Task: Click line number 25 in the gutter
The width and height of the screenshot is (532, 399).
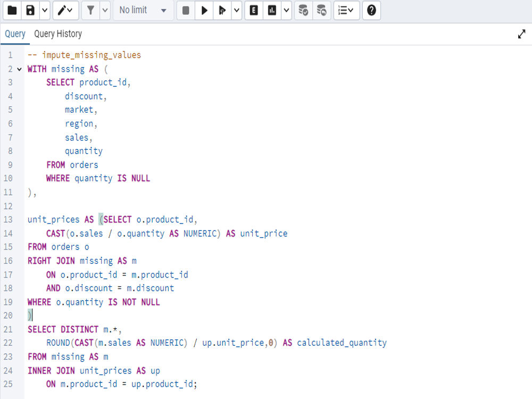Action: (8, 384)
